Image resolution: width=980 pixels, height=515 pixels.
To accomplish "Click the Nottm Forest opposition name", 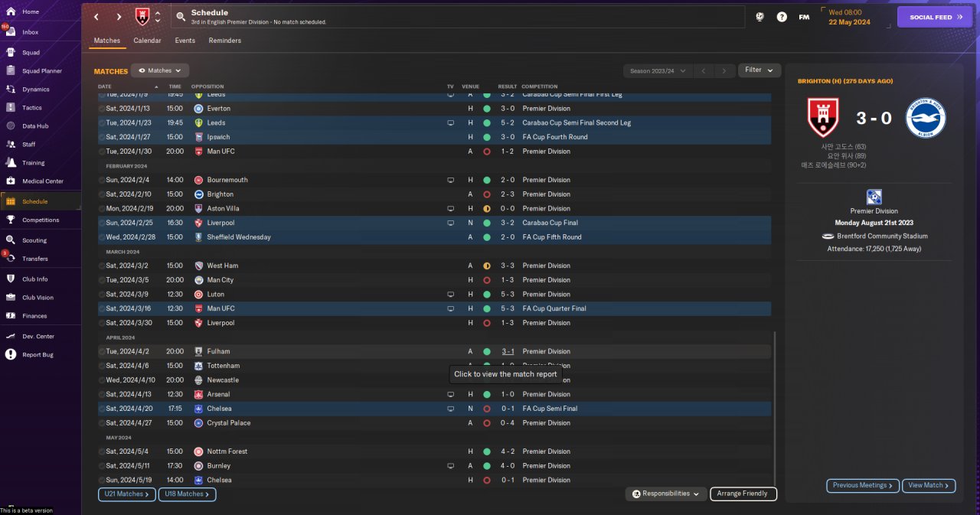I will 227,451.
